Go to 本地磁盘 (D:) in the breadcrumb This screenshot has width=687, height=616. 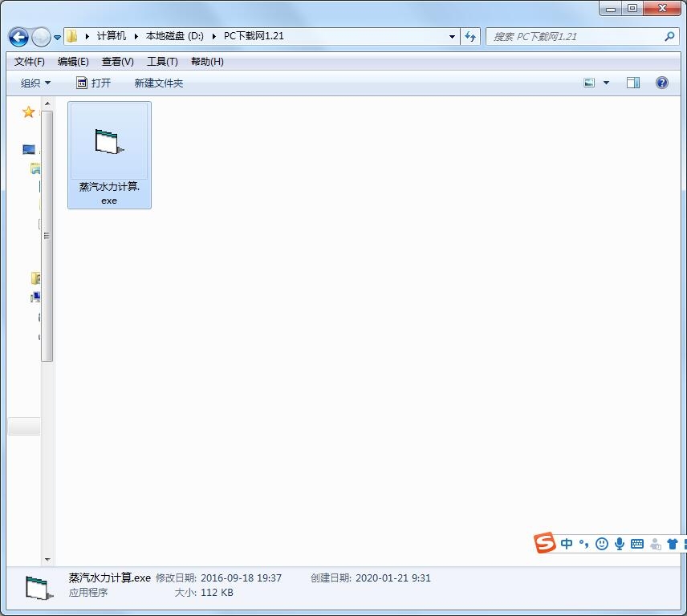coord(174,36)
